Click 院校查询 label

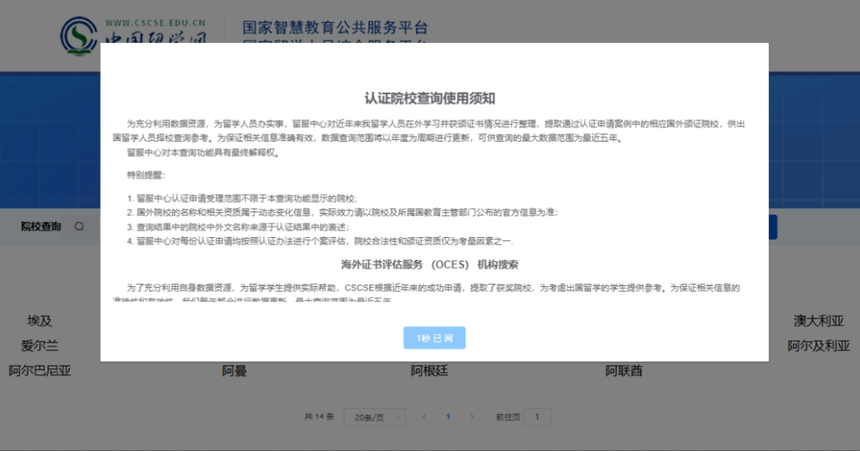41,227
